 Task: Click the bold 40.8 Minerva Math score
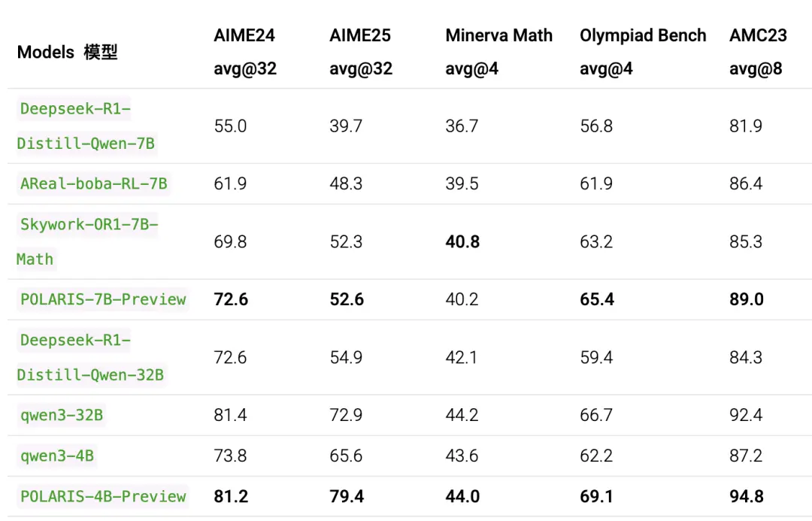(462, 242)
